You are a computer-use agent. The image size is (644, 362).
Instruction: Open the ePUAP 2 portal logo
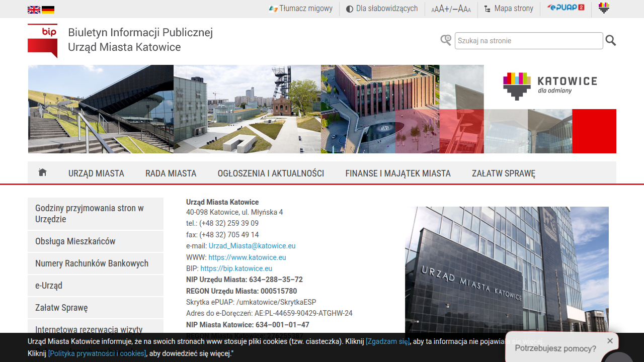[566, 8]
